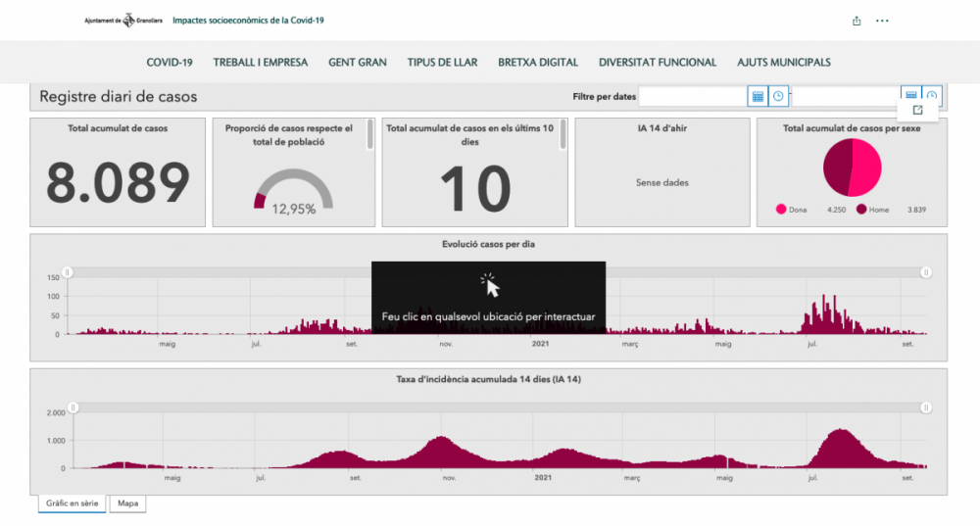The height and width of the screenshot is (526, 980).
Task: Click scrollbar in Proporció de casos panel
Action: pyautogui.click(x=370, y=134)
